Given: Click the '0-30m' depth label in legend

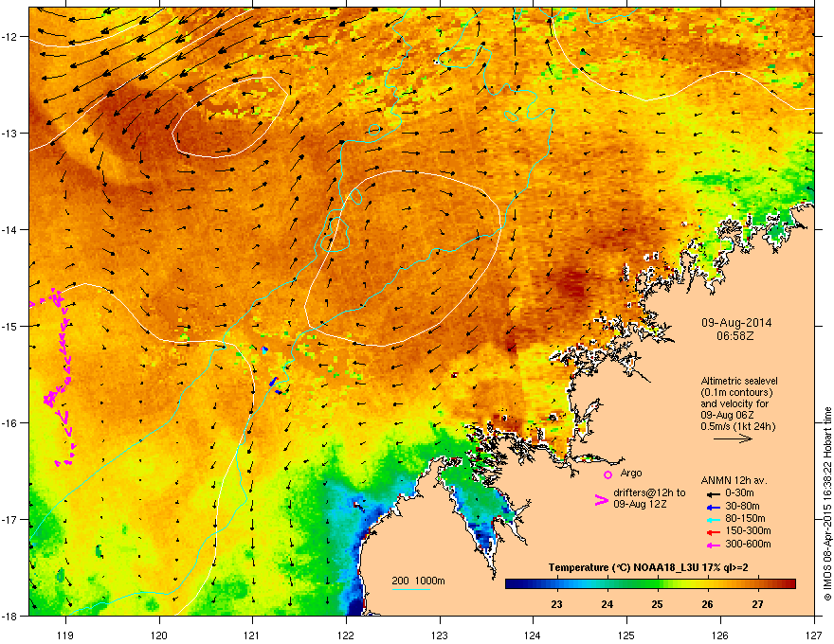Looking at the screenshot, I should pyautogui.click(x=739, y=493).
